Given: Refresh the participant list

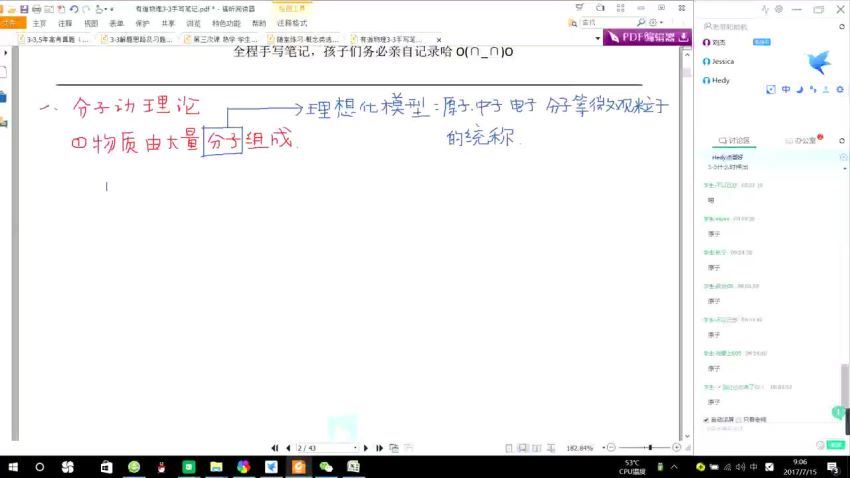Looking at the screenshot, I should (842, 27).
